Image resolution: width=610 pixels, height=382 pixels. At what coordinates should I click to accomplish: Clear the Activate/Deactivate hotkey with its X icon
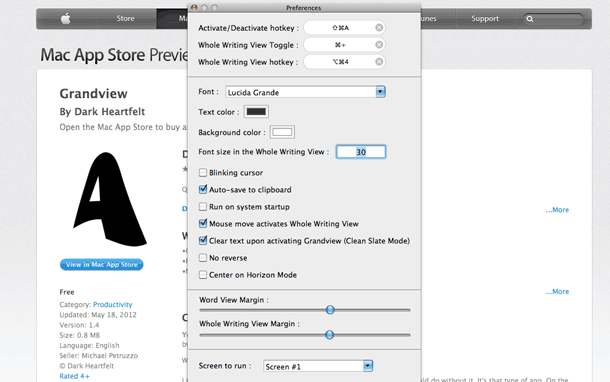[x=379, y=28]
